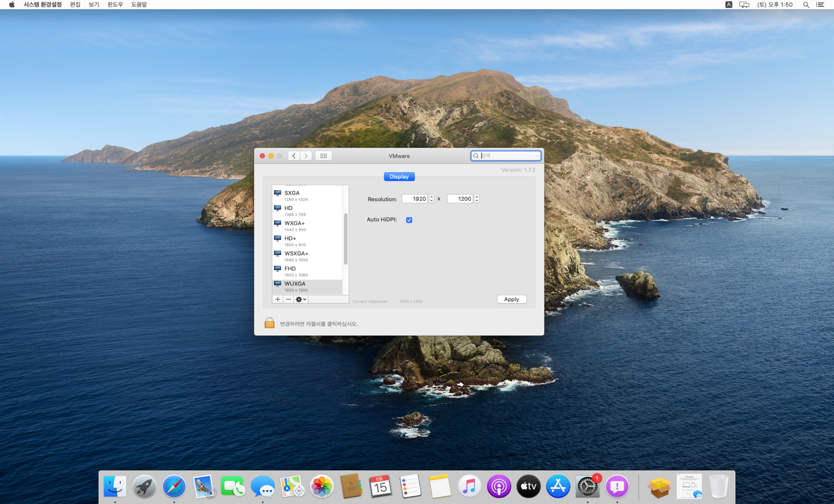
Task: Open the package box icon in Dock
Action: (x=659, y=487)
